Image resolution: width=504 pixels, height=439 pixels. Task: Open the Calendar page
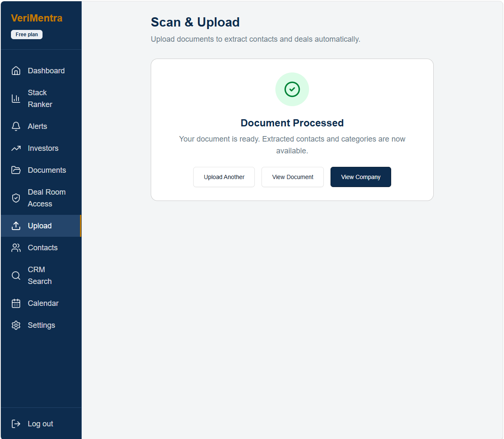point(41,303)
